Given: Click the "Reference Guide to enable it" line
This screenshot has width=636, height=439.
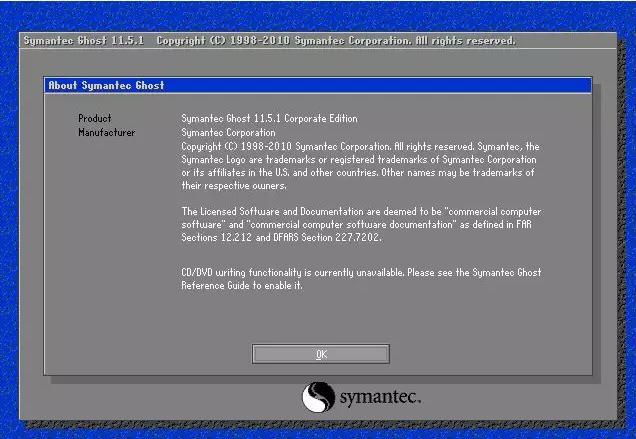Looking at the screenshot, I should [x=241, y=285].
